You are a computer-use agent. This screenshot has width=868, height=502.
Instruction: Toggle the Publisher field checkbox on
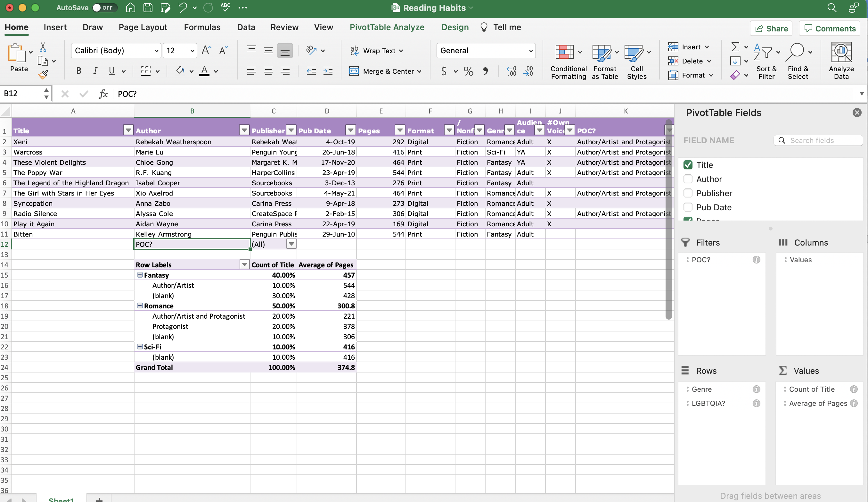688,193
